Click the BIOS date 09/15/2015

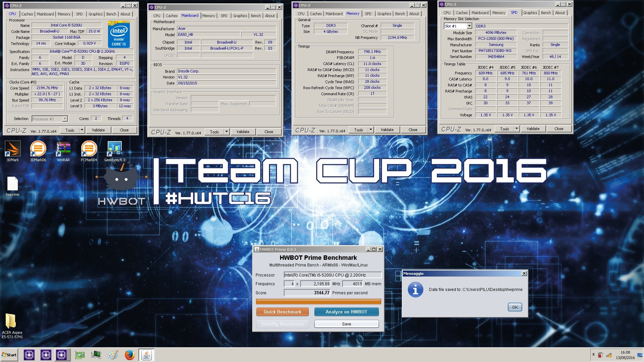[x=226, y=83]
